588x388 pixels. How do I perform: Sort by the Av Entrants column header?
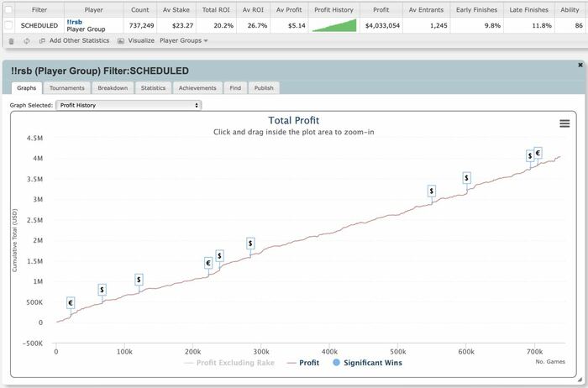coord(426,10)
